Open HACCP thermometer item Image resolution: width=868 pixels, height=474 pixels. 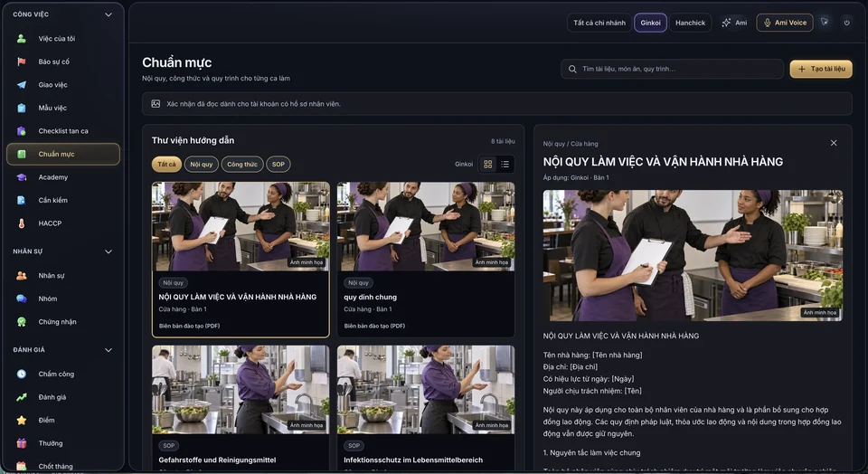(x=62, y=223)
